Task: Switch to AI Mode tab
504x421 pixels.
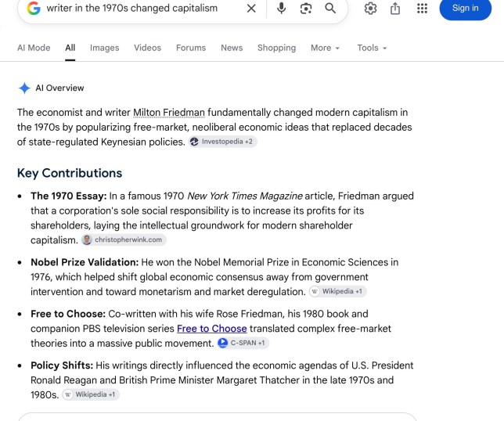Action: click(34, 48)
